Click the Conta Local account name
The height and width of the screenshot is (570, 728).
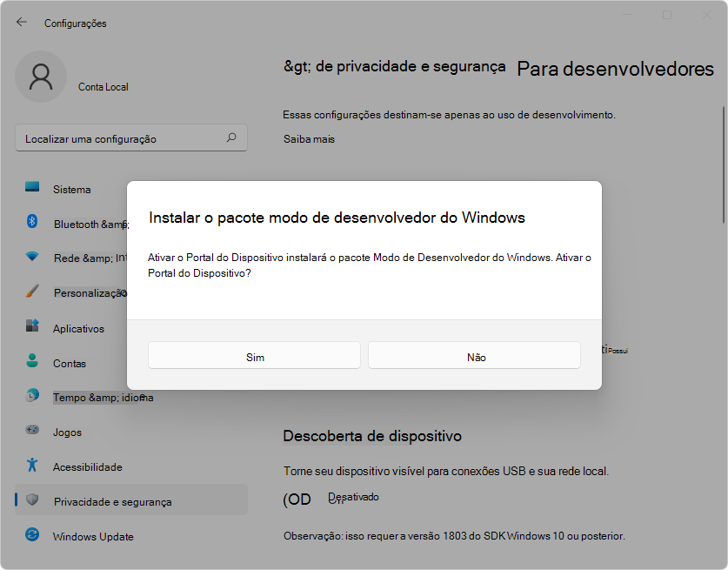pyautogui.click(x=104, y=87)
